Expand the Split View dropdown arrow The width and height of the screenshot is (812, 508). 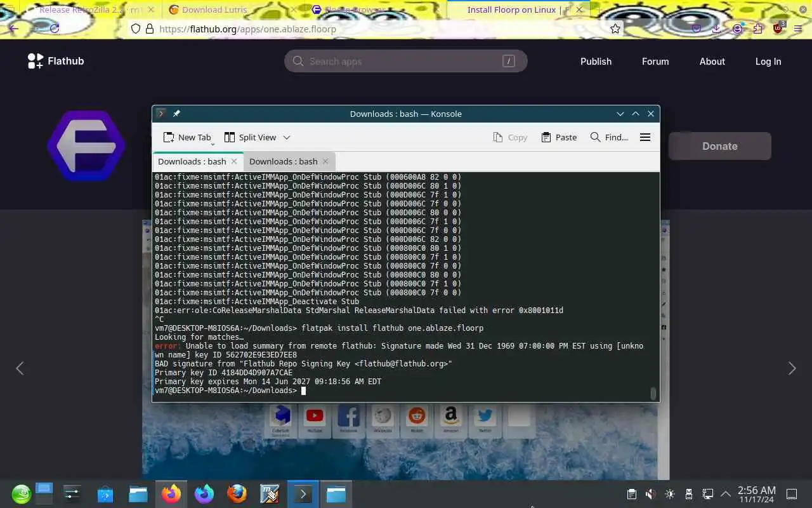point(287,137)
